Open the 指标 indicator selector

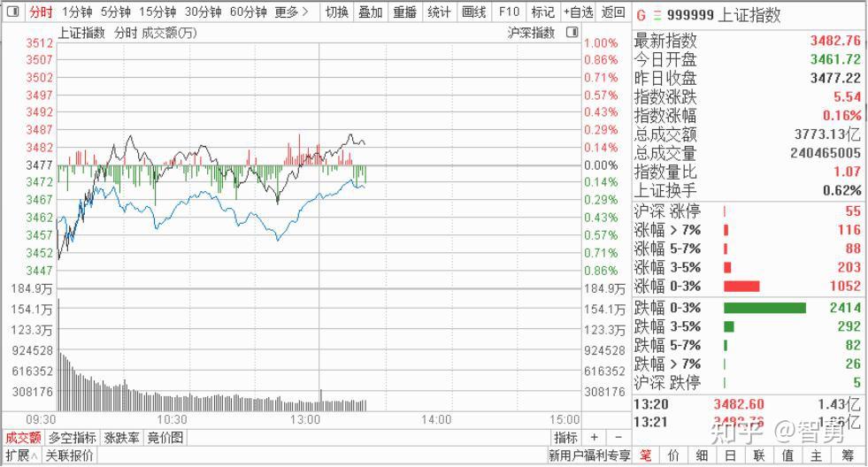click(x=565, y=438)
